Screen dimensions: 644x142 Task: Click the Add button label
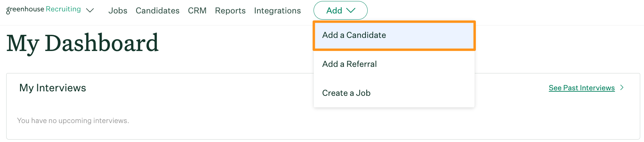pos(334,11)
